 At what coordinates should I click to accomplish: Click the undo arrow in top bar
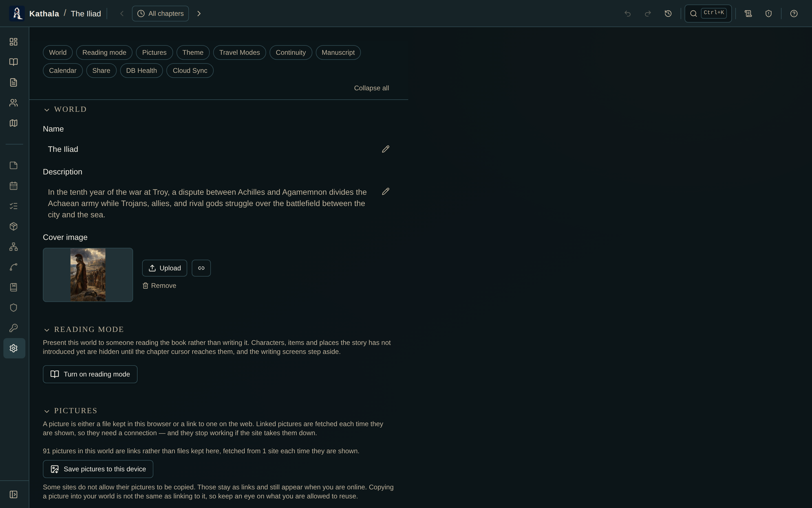[627, 14]
